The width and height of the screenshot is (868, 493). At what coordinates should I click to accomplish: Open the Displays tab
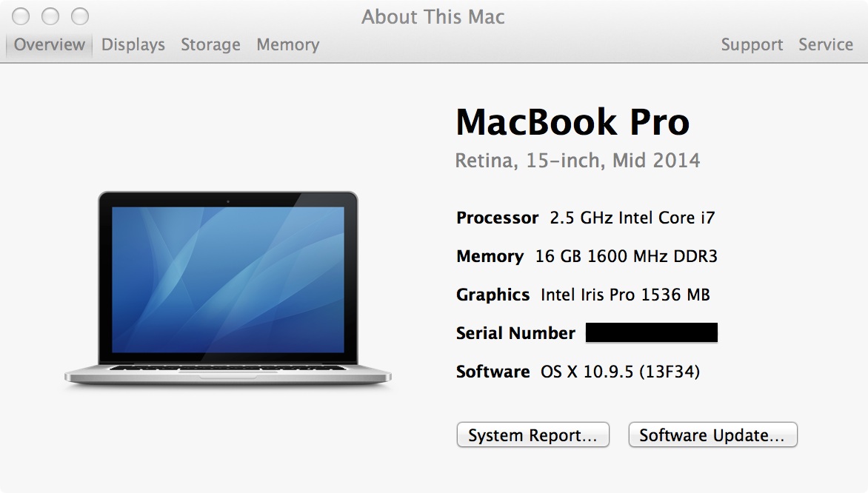pyautogui.click(x=133, y=44)
